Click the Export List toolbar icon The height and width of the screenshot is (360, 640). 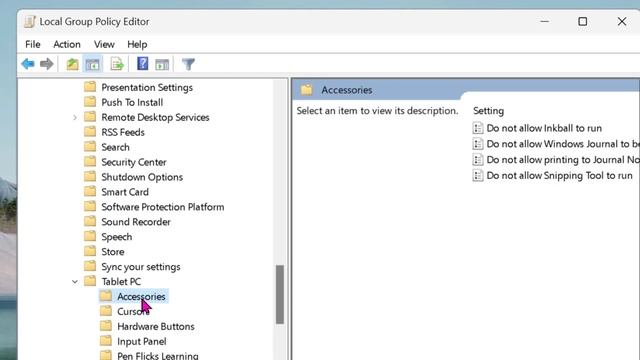click(117, 64)
